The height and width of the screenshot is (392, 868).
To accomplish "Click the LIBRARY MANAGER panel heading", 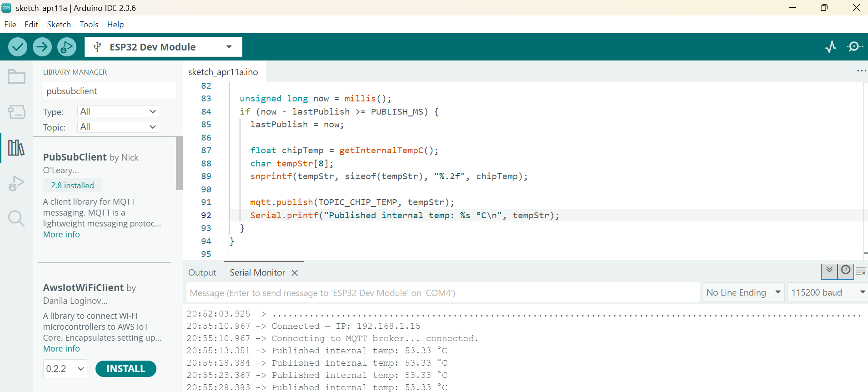I will click(x=75, y=72).
